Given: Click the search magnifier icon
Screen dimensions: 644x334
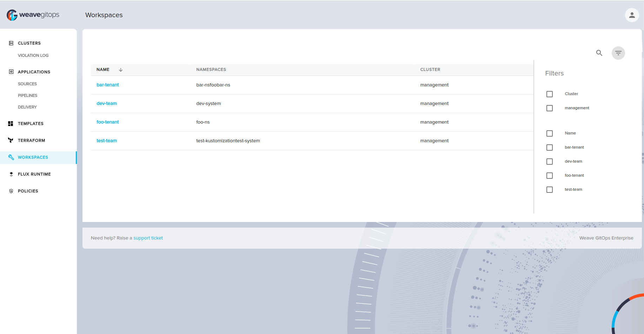Looking at the screenshot, I should pos(599,53).
